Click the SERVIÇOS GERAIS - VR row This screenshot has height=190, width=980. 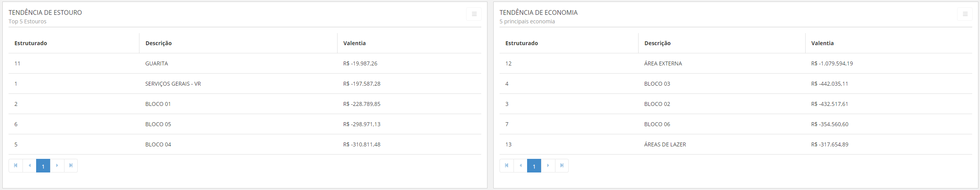pyautogui.click(x=173, y=84)
